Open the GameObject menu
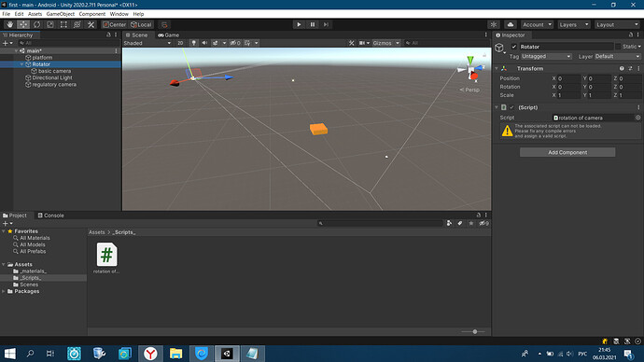This screenshot has width=644, height=362. (x=61, y=14)
